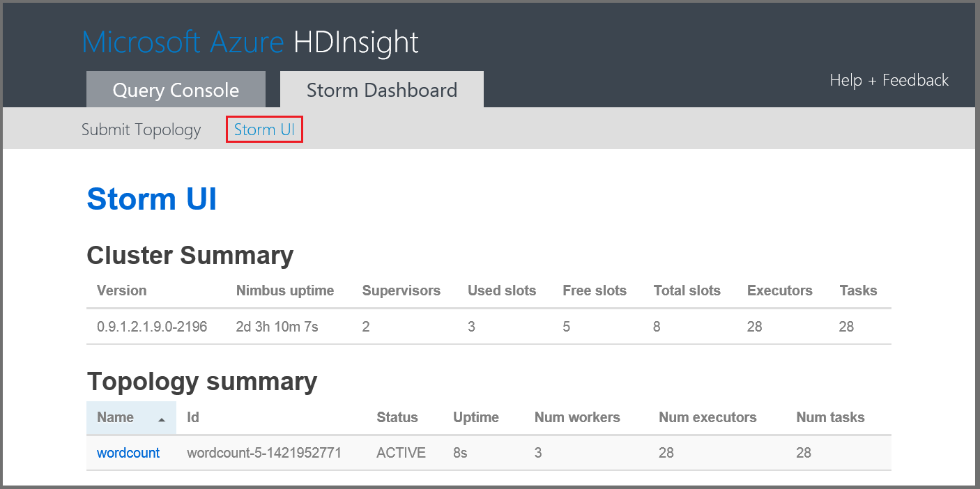Sort by Num workers column header
This screenshot has width=980, height=489.
[577, 417]
